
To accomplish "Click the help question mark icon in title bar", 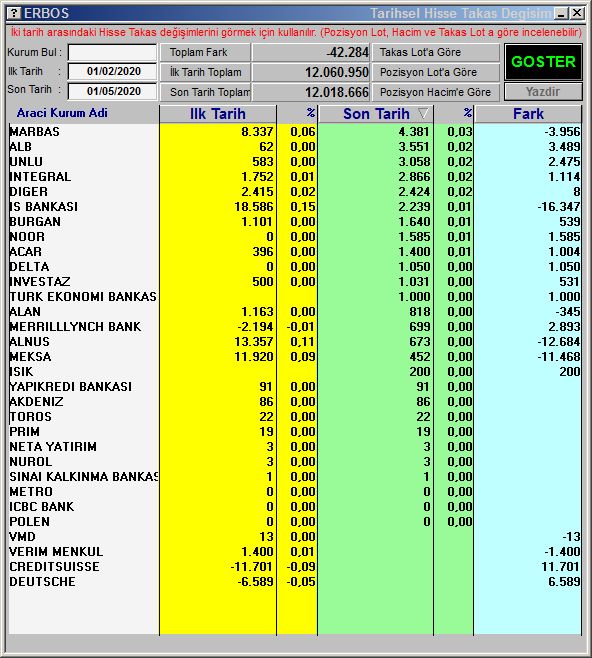I will point(14,13).
